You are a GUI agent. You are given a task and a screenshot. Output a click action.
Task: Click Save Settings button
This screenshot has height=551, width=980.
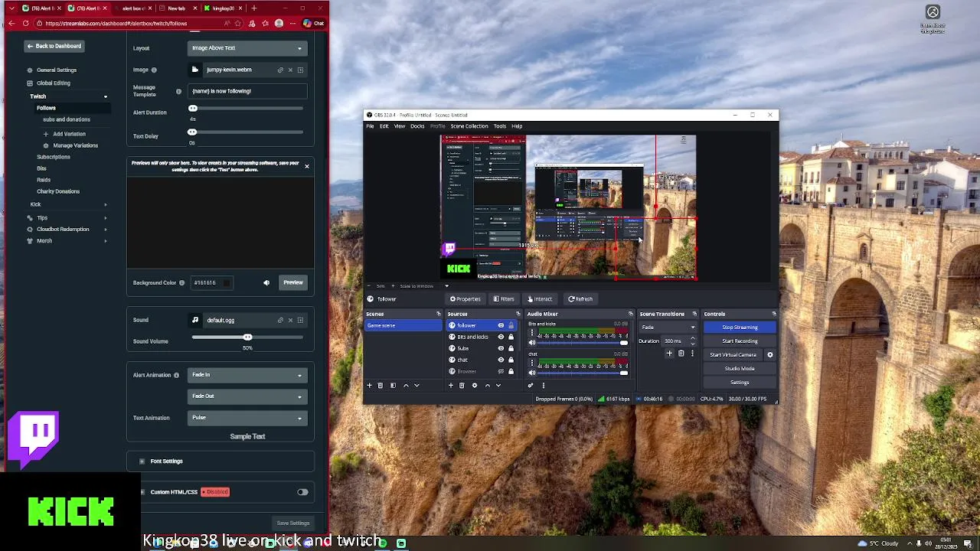point(293,523)
